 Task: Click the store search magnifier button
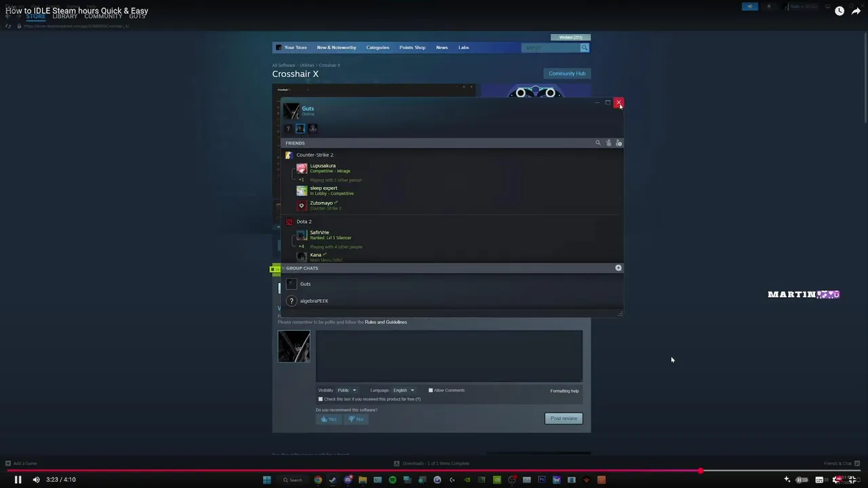pyautogui.click(x=585, y=47)
